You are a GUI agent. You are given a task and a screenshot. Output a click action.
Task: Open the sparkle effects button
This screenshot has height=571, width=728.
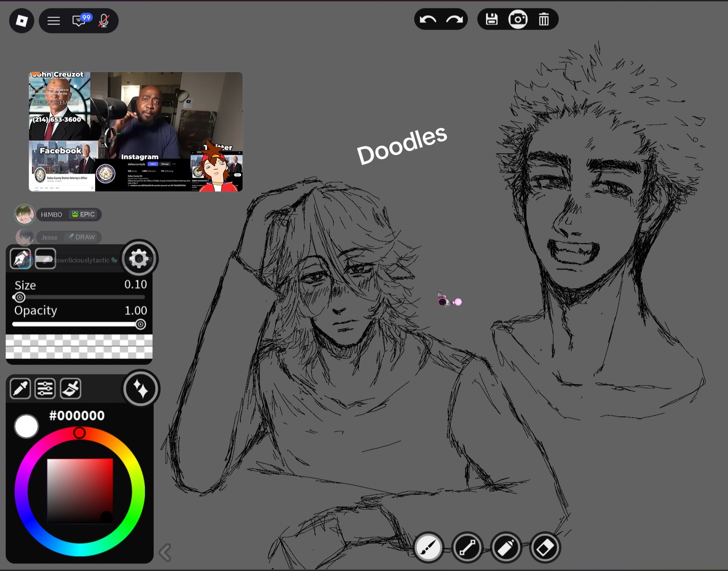pos(141,389)
